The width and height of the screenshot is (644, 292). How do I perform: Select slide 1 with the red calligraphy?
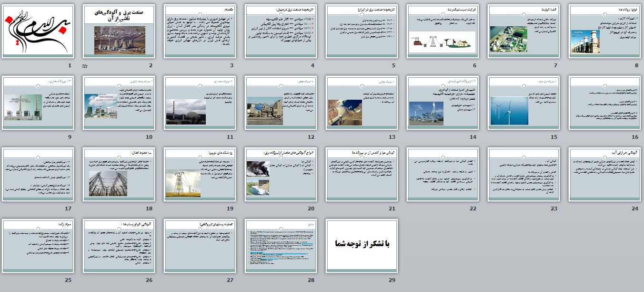coord(38,31)
